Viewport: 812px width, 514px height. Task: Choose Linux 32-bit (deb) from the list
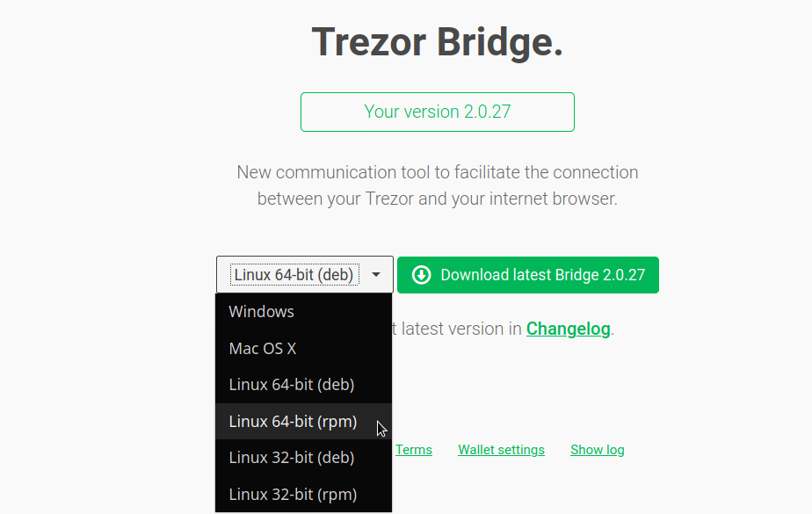click(x=303, y=458)
